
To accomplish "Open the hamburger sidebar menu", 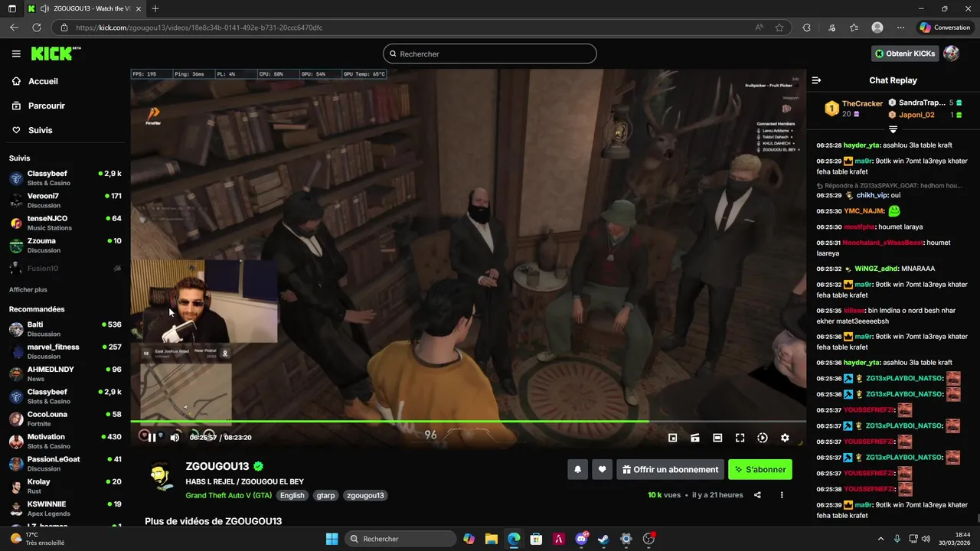I will tap(16, 54).
